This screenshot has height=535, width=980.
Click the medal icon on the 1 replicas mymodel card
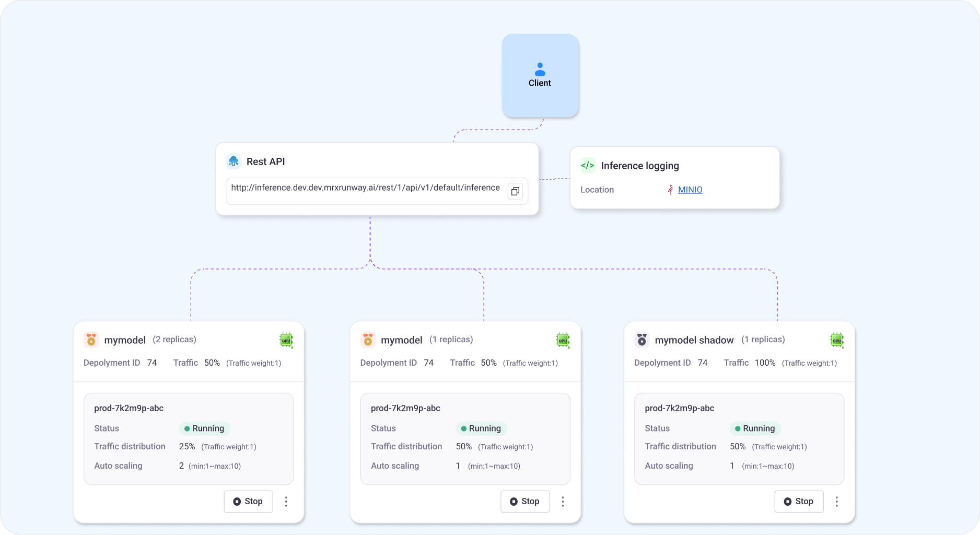coord(368,340)
